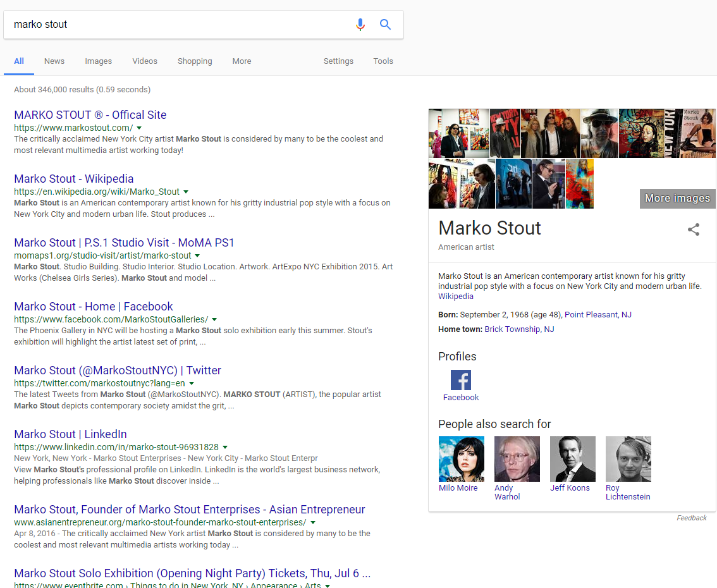The height and width of the screenshot is (588, 717).
Task: Open the sunglasses and hat portrait thumbnail
Action: 599,133
